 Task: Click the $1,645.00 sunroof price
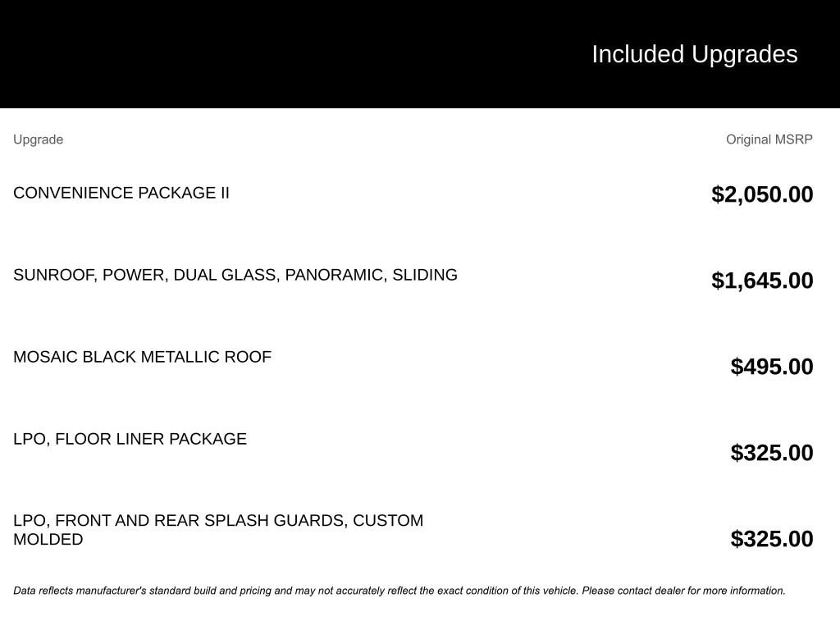[762, 281]
